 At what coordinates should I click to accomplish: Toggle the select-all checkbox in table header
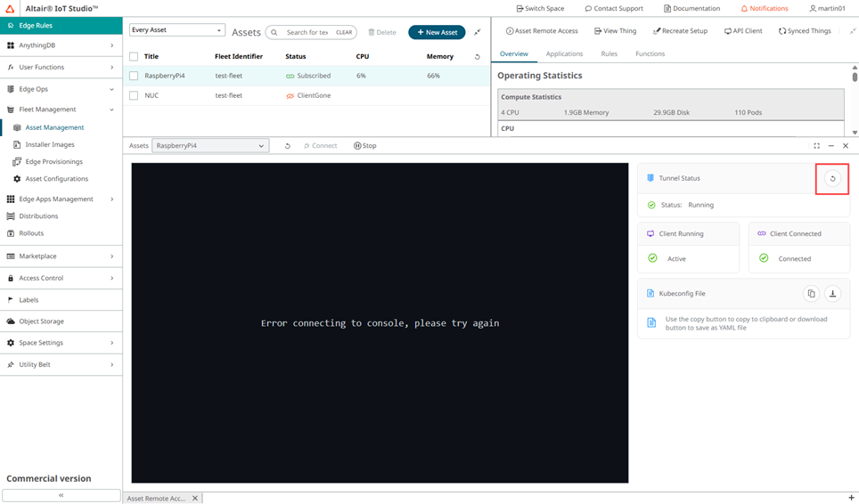tap(134, 56)
